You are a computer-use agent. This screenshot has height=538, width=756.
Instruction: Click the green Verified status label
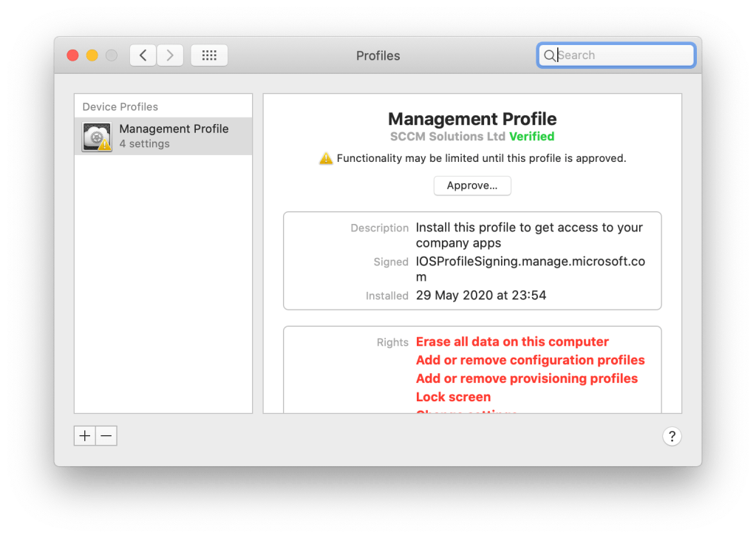(x=531, y=137)
